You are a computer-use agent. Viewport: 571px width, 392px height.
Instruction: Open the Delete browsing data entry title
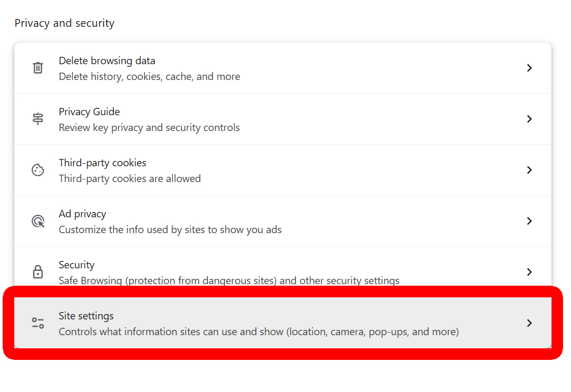point(107,61)
